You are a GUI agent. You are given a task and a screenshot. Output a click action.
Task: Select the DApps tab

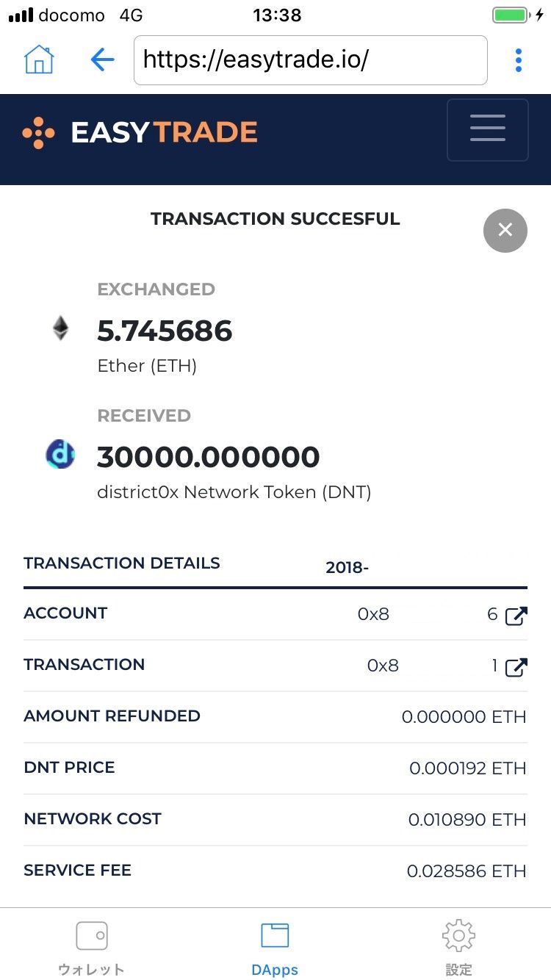point(275,948)
